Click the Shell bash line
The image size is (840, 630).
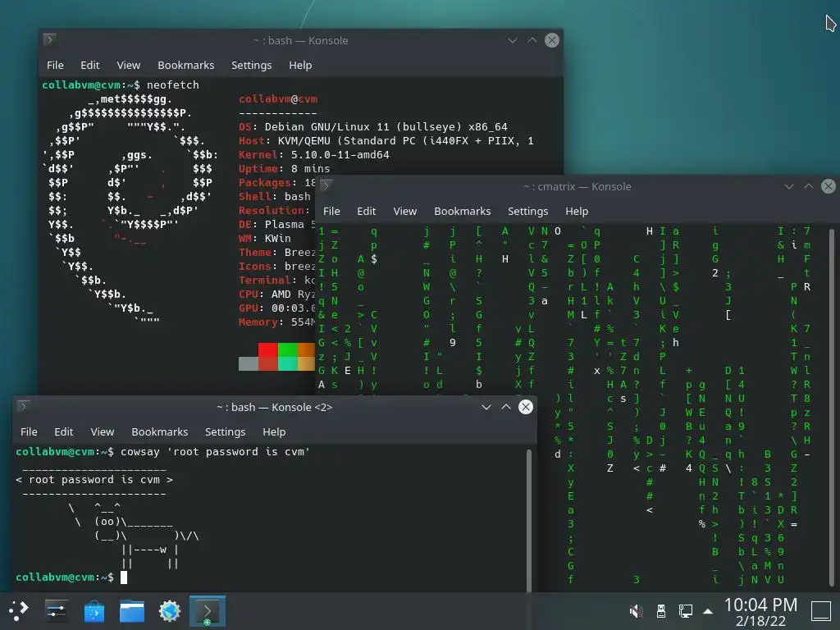point(274,196)
